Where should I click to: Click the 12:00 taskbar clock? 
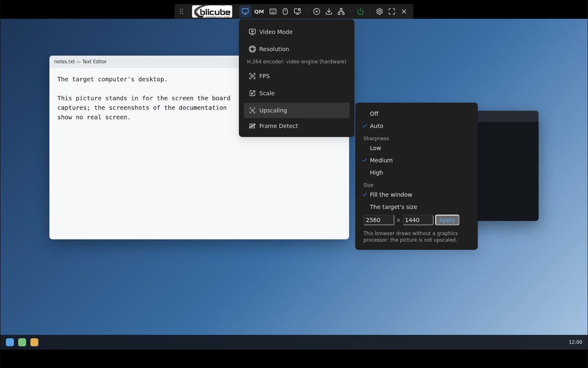pyautogui.click(x=575, y=342)
